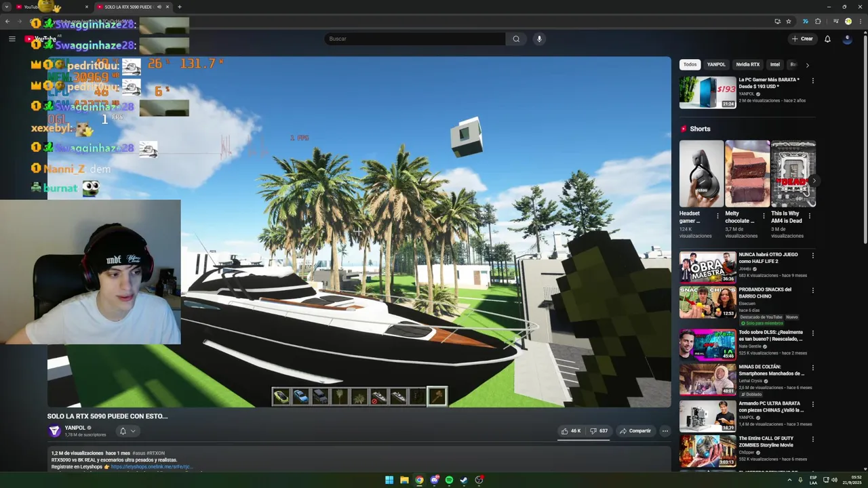
Task: Open File Explorer from taskbar
Action: click(x=404, y=480)
